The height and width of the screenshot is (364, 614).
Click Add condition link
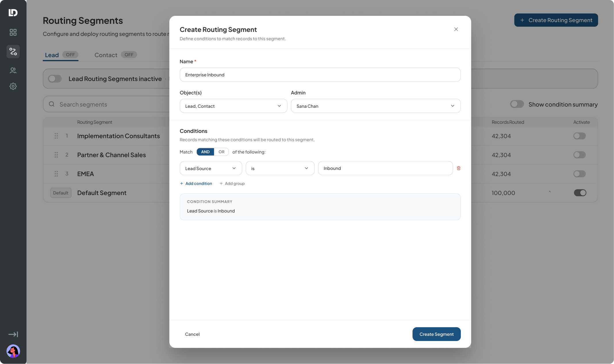point(196,184)
